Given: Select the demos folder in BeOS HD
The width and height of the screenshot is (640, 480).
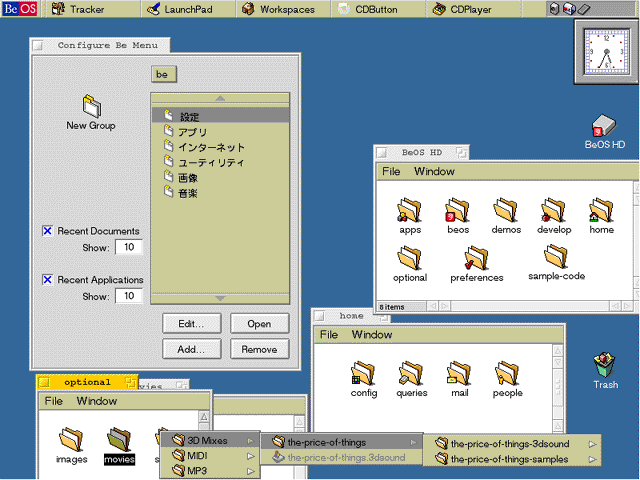Looking at the screenshot, I should [506, 216].
